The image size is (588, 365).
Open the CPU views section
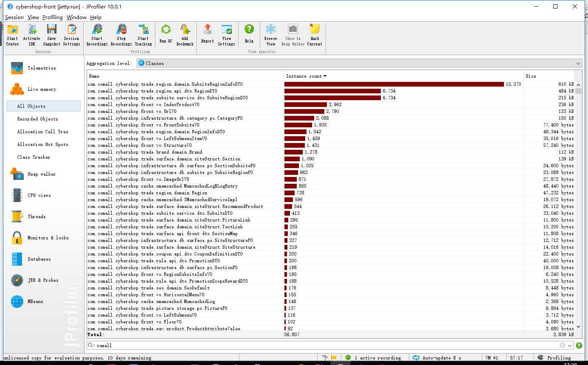[39, 195]
